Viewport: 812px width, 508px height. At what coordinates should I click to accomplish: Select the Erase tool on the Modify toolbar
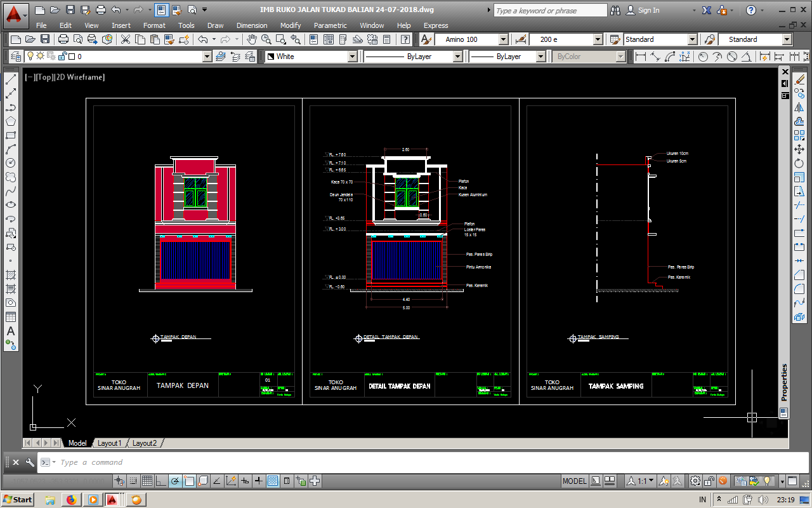click(x=801, y=79)
